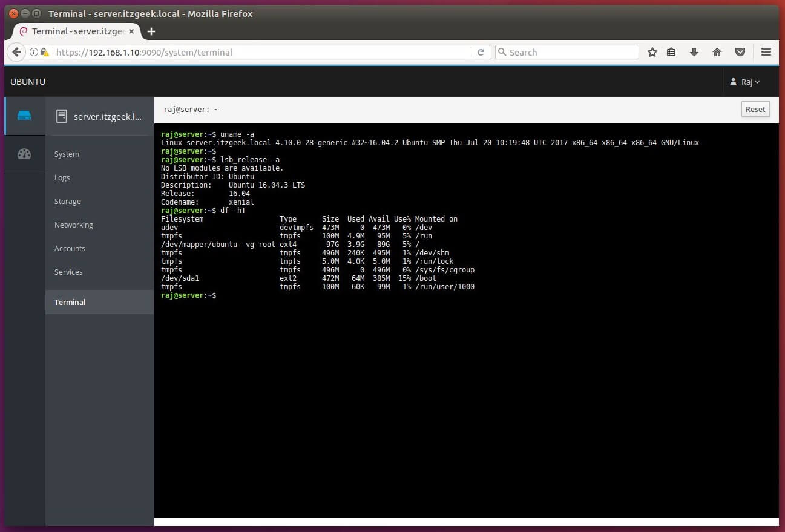Screen dimensions: 785x532
Task: Save the page to Pocket
Action: coord(740,52)
